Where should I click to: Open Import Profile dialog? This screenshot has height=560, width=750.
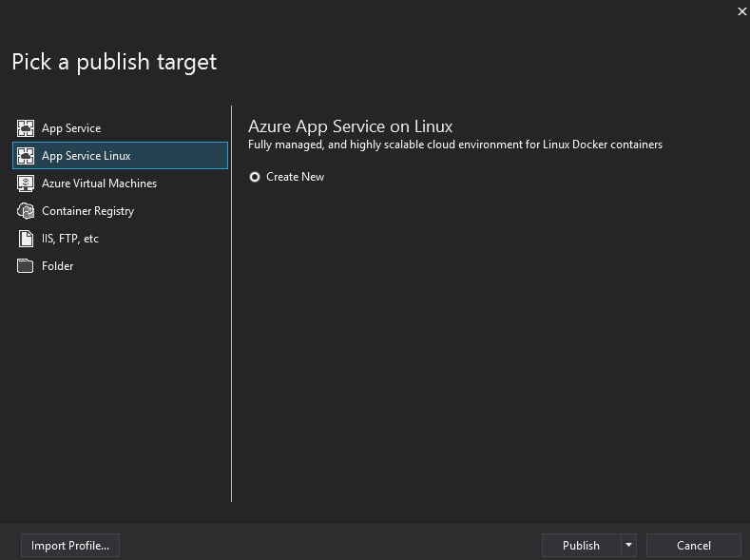click(70, 545)
